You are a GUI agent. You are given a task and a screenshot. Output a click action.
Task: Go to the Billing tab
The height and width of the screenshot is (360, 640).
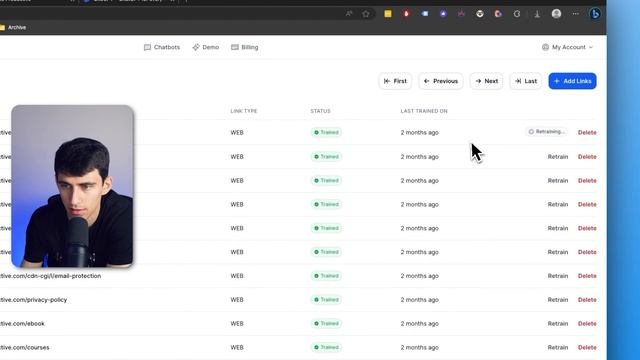pyautogui.click(x=245, y=47)
